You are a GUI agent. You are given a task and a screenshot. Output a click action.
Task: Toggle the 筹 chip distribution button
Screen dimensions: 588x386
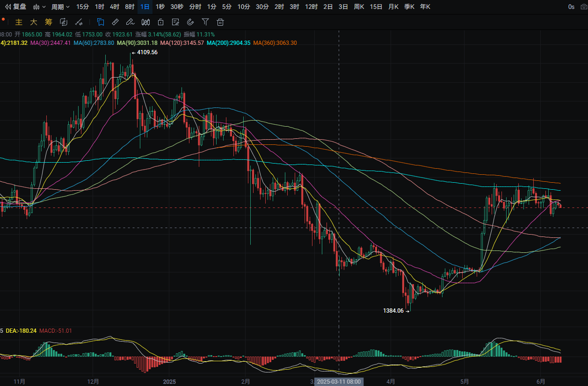(48, 22)
